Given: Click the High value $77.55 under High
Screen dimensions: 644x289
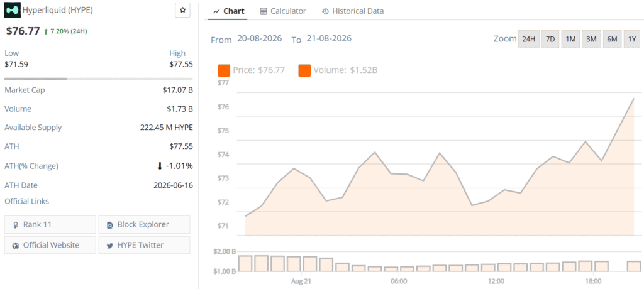Looking at the screenshot, I should pyautogui.click(x=180, y=64).
